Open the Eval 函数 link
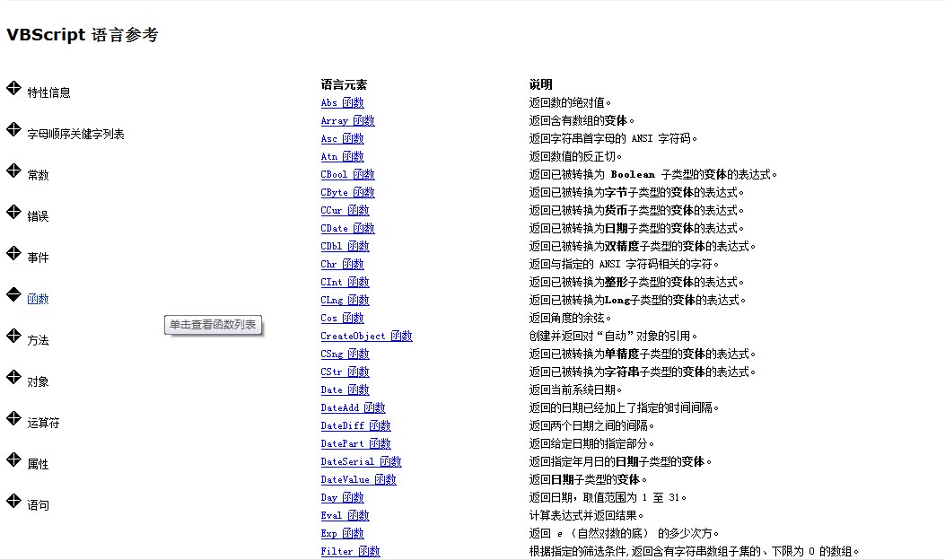The width and height of the screenshot is (945, 560). [x=345, y=515]
